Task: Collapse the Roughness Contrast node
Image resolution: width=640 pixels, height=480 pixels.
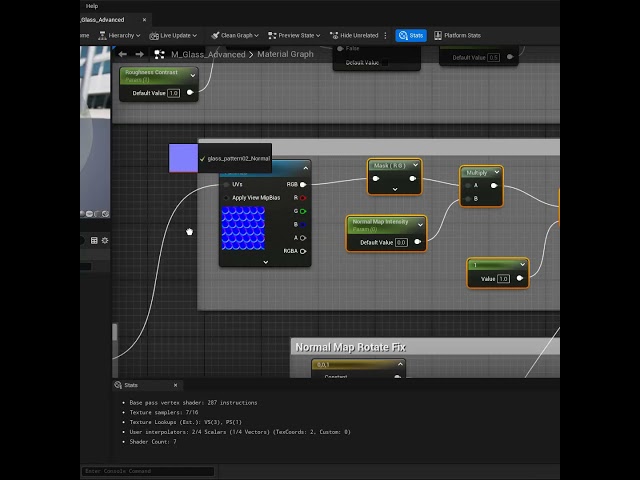Action: click(193, 76)
